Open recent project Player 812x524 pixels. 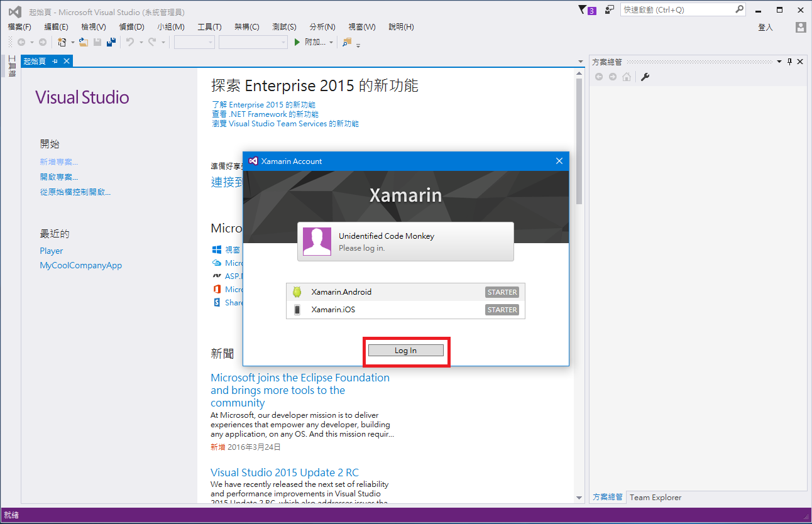point(52,251)
